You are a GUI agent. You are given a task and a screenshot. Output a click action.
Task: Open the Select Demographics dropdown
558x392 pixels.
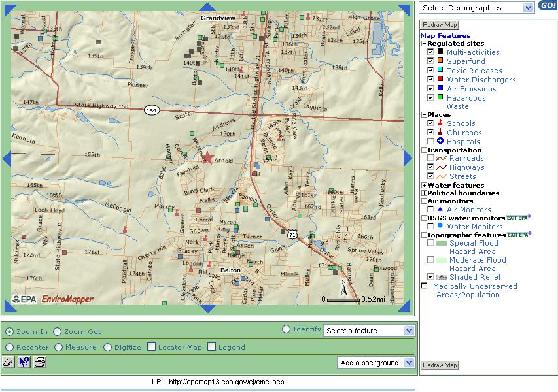point(477,8)
